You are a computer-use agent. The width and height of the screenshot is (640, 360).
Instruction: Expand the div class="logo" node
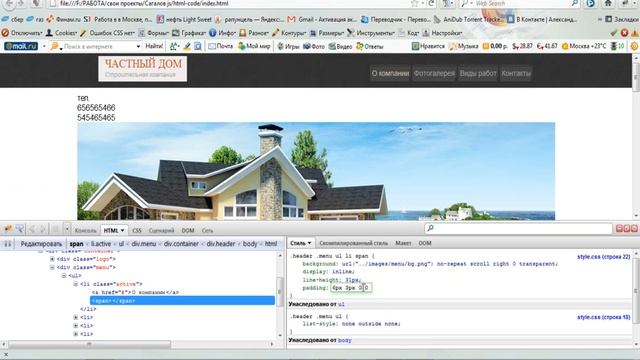pos(52,259)
